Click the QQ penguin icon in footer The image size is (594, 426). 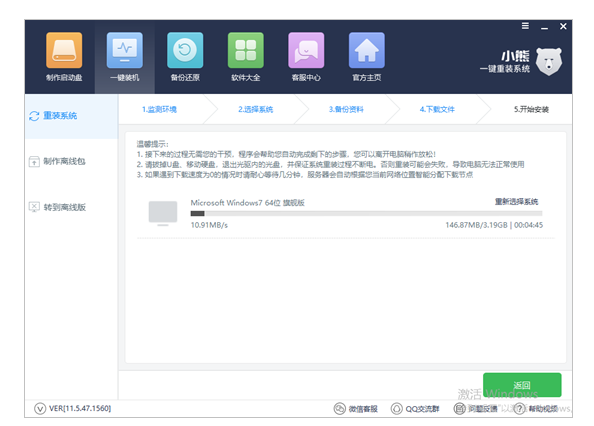click(x=397, y=409)
